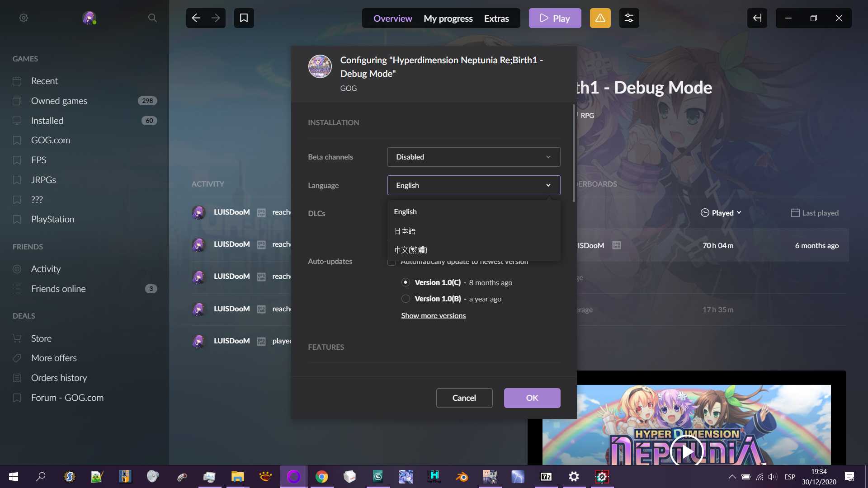
Task: Click the collapse panel arrow icon
Action: click(x=757, y=18)
